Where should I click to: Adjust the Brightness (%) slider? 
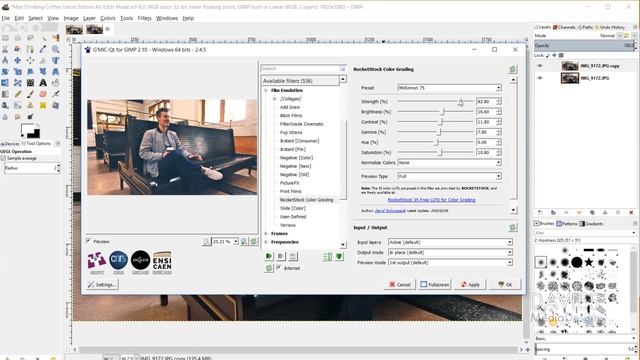point(435,111)
